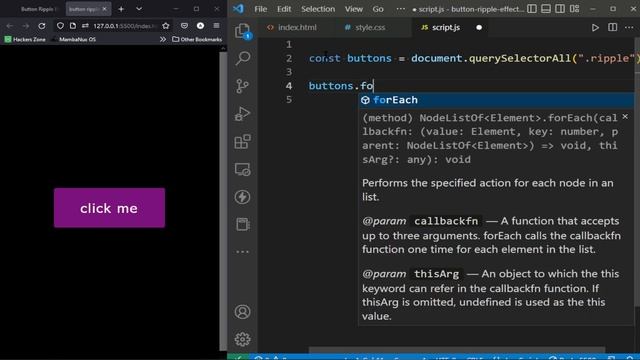Close the forEach documentation popup

coord(625,117)
